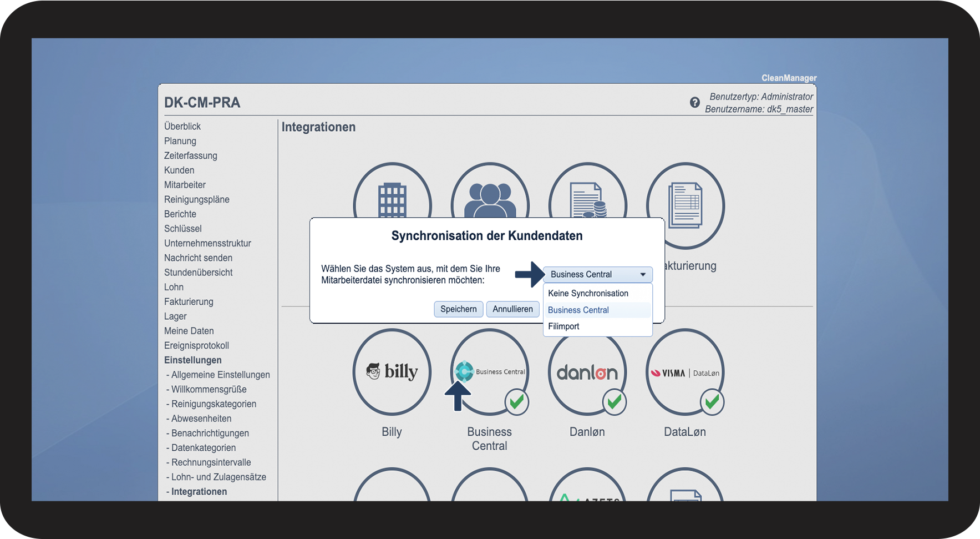Image resolution: width=980 pixels, height=539 pixels.
Task: Choose Keine Synchronisation from the list
Action: 598,293
